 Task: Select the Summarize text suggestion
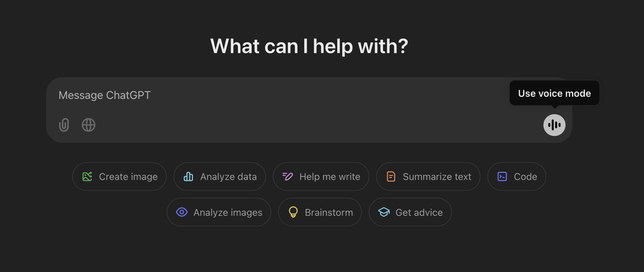click(x=428, y=177)
